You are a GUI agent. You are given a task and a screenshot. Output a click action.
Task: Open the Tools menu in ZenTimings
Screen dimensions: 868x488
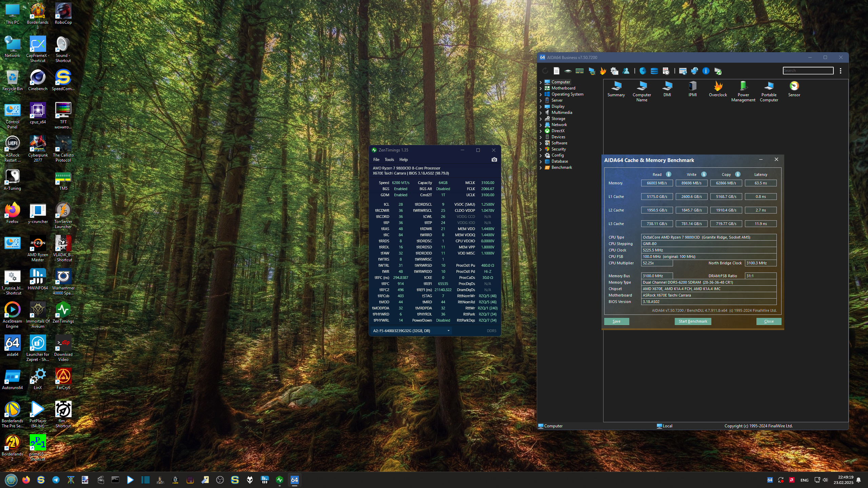(389, 160)
